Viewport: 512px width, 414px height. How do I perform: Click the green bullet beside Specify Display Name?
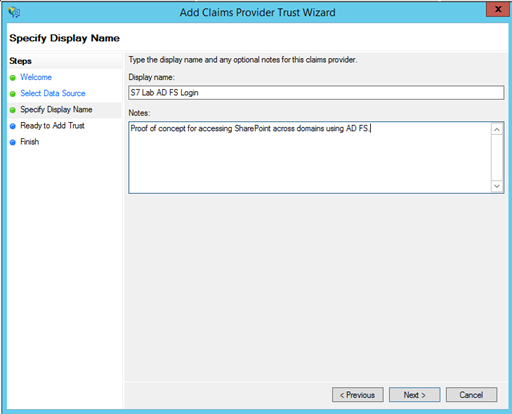pyautogui.click(x=13, y=110)
